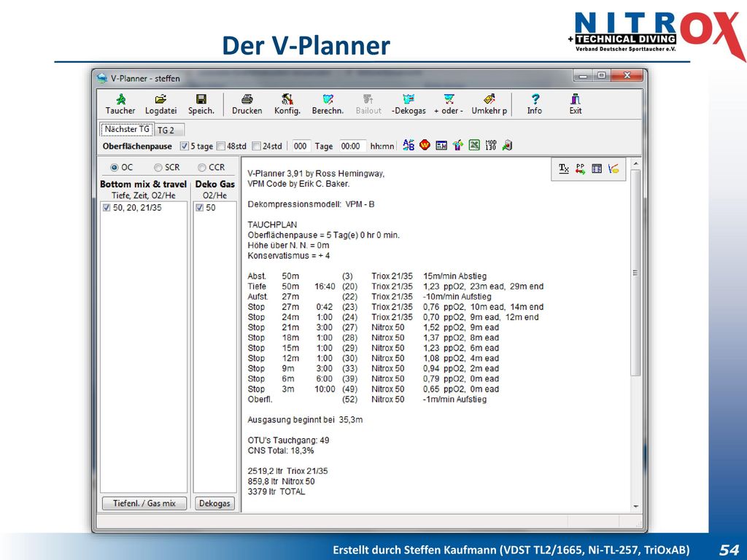Image resolution: width=747 pixels, height=560 pixels.
Task: Click the PP arrows icon
Action: (x=580, y=168)
